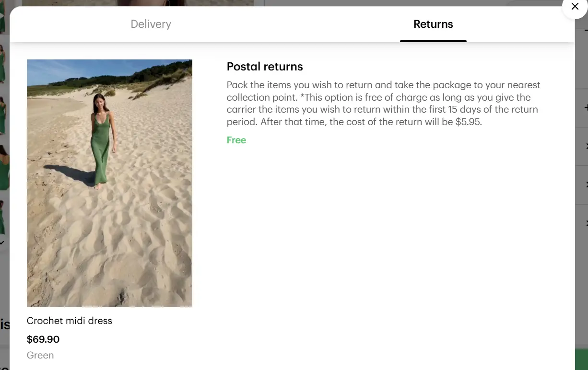This screenshot has width=588, height=370.
Task: Select the Green color name under the price
Action: pos(40,355)
